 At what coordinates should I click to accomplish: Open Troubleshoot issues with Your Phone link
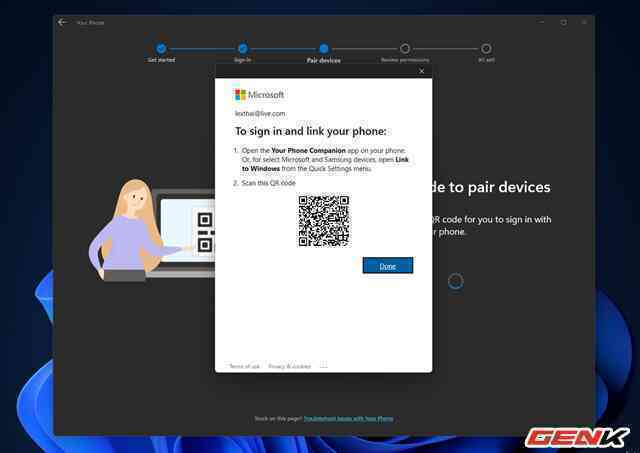349,419
